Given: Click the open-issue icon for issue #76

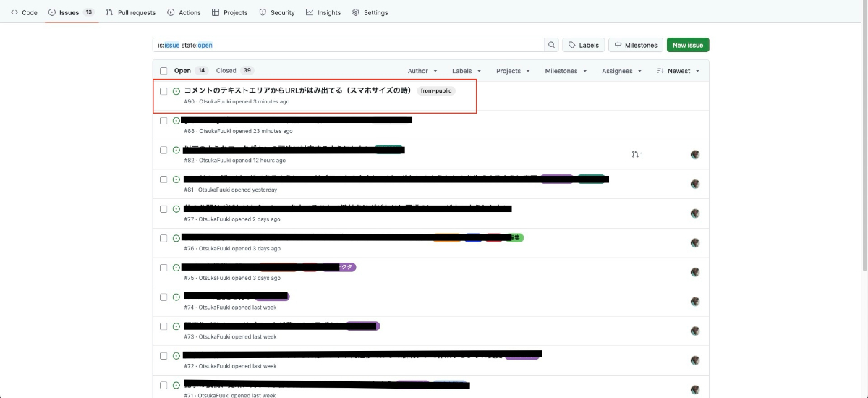Looking at the screenshot, I should pyautogui.click(x=176, y=238).
